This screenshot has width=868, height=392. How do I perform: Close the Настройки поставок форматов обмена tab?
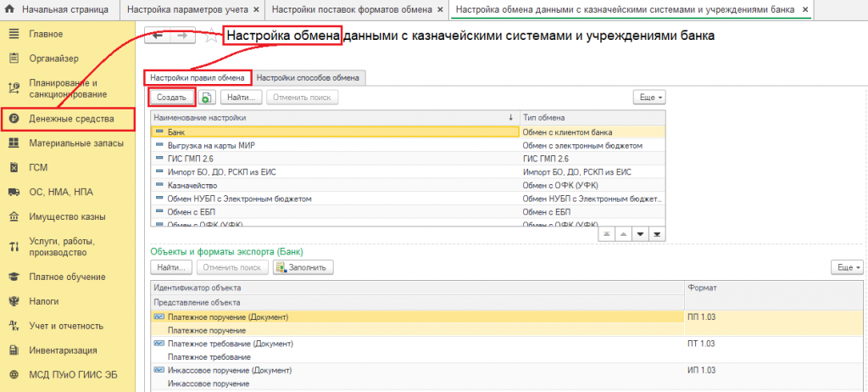coord(440,10)
